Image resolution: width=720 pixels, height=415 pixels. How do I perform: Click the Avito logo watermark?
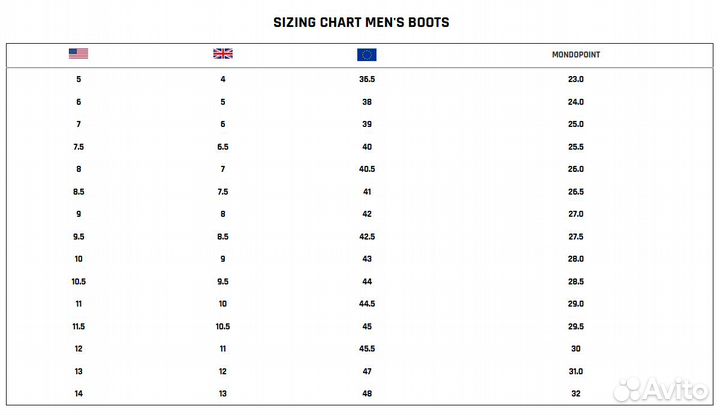click(x=660, y=387)
